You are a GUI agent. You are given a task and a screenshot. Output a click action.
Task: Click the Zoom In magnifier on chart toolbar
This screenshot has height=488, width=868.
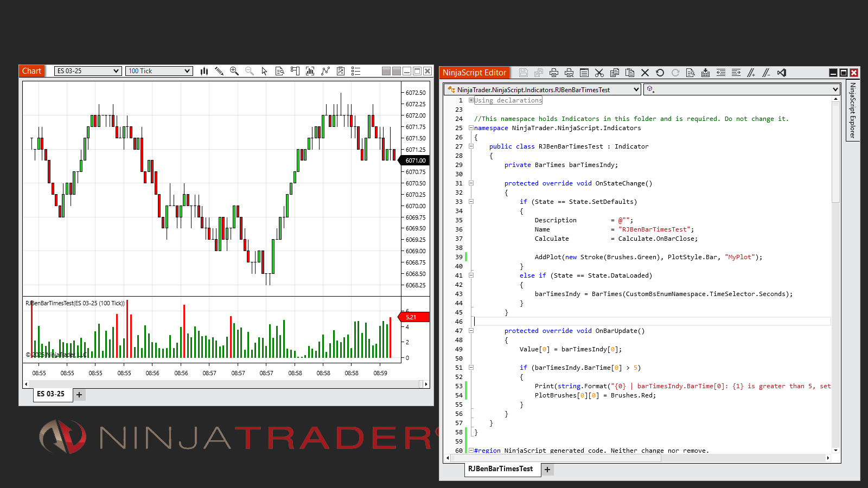(x=234, y=71)
